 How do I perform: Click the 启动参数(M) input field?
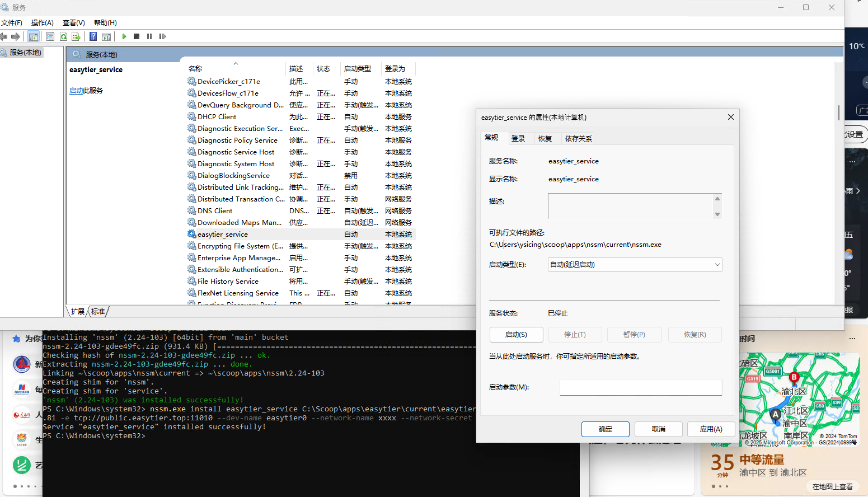pos(641,387)
